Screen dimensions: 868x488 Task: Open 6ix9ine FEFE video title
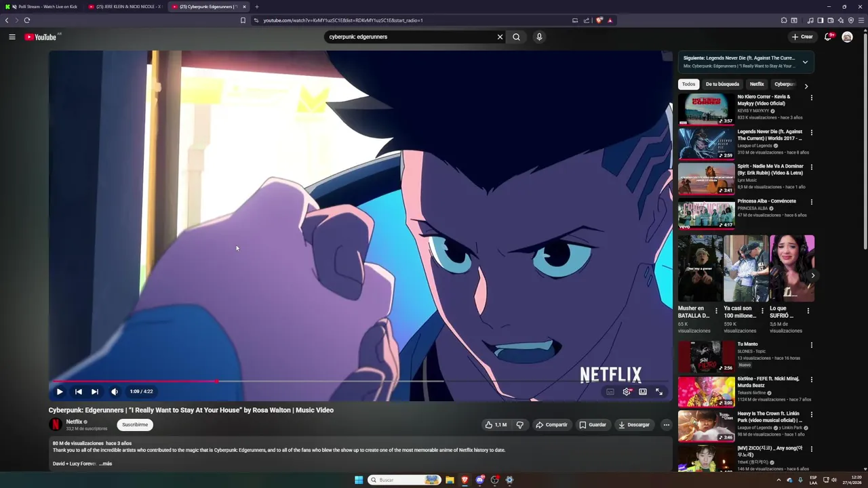[x=768, y=382]
